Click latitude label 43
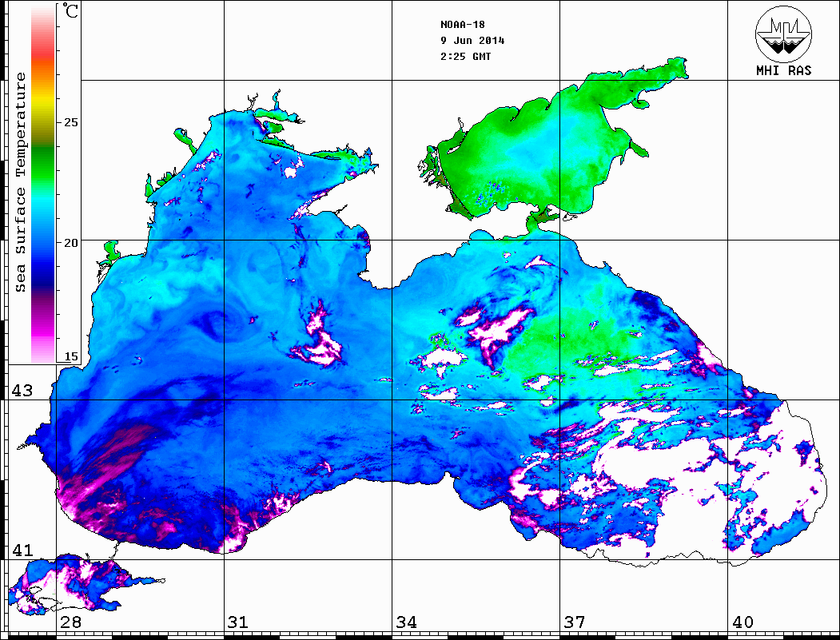840x640 pixels. tap(22, 391)
